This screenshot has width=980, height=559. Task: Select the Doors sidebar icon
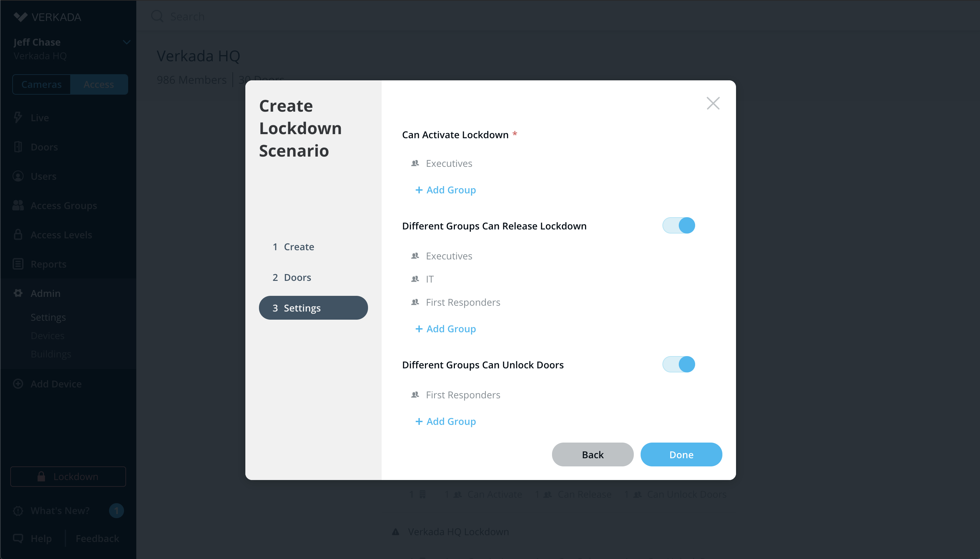coord(18,147)
